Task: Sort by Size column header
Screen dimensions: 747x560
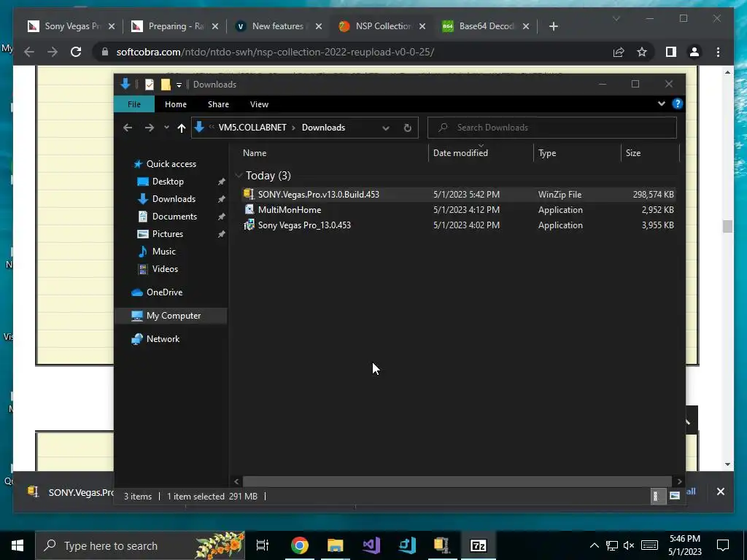Action: click(632, 153)
